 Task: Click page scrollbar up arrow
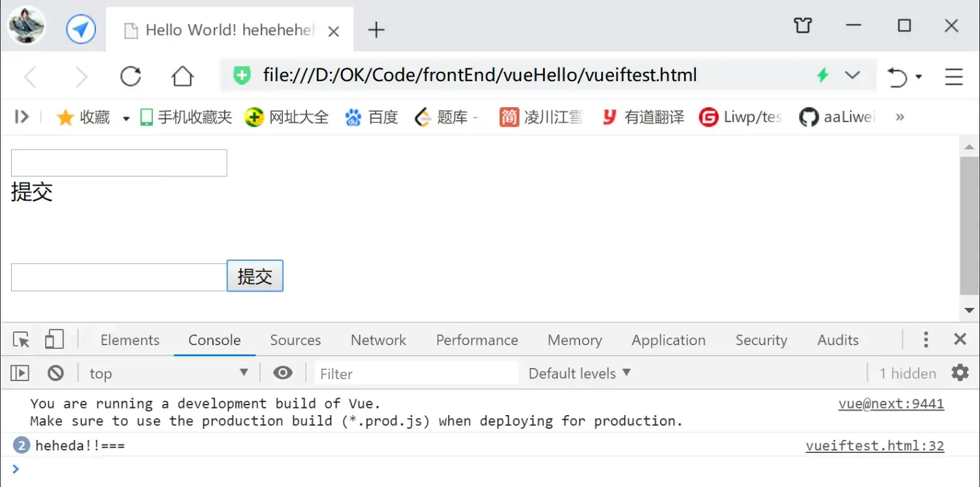pos(970,146)
